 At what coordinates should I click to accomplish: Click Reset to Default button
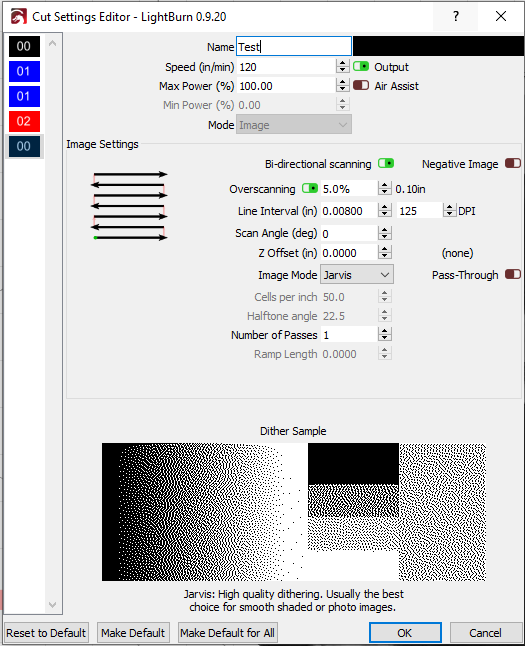coord(46,633)
